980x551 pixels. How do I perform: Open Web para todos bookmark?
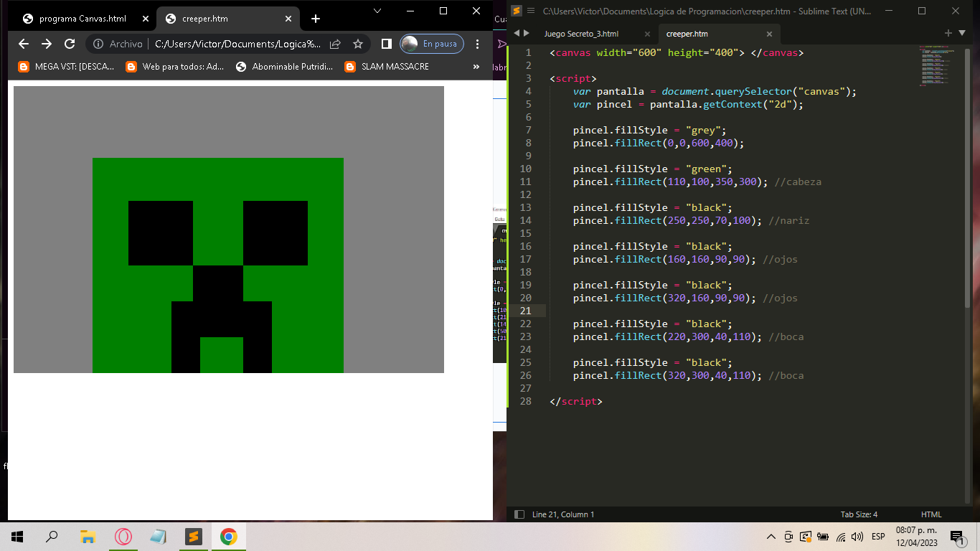tap(175, 67)
